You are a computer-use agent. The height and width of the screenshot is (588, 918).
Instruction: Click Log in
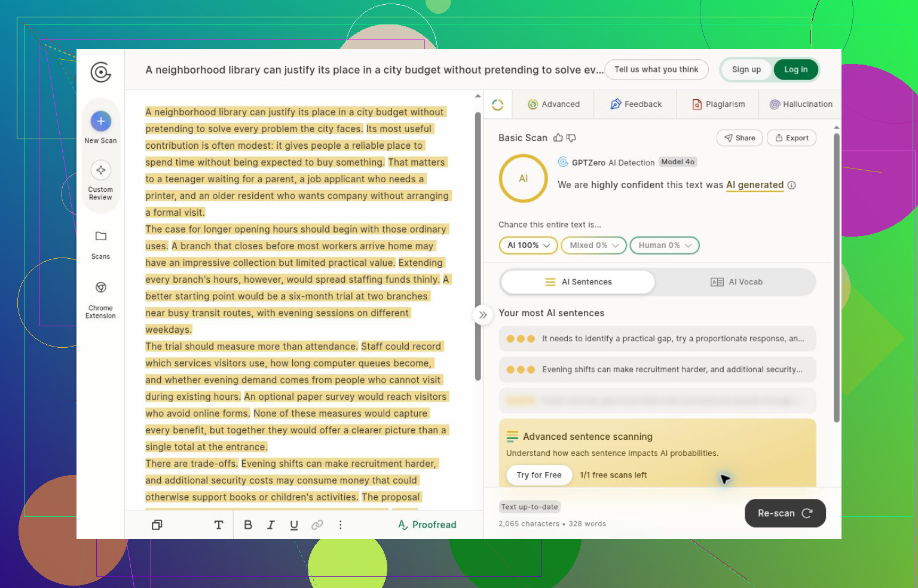pos(796,70)
